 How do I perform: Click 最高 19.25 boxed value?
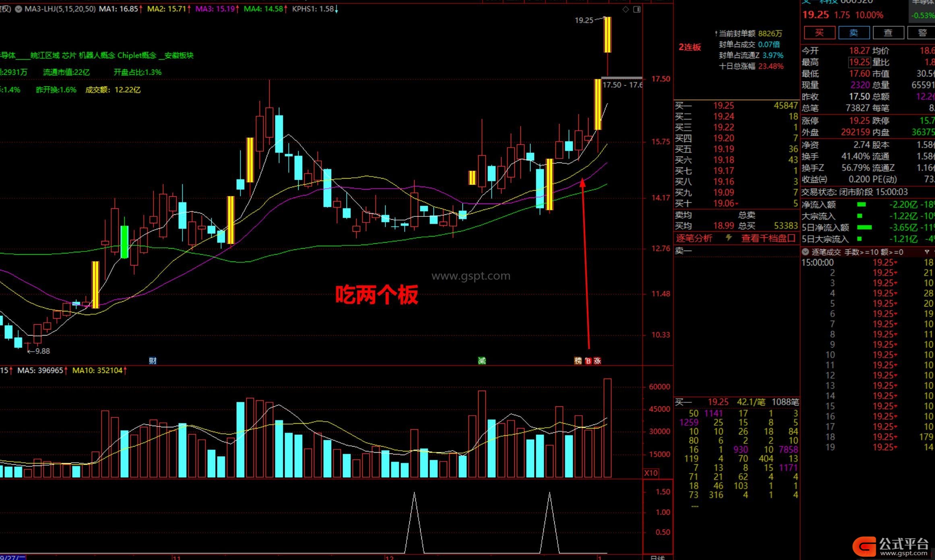point(859,62)
